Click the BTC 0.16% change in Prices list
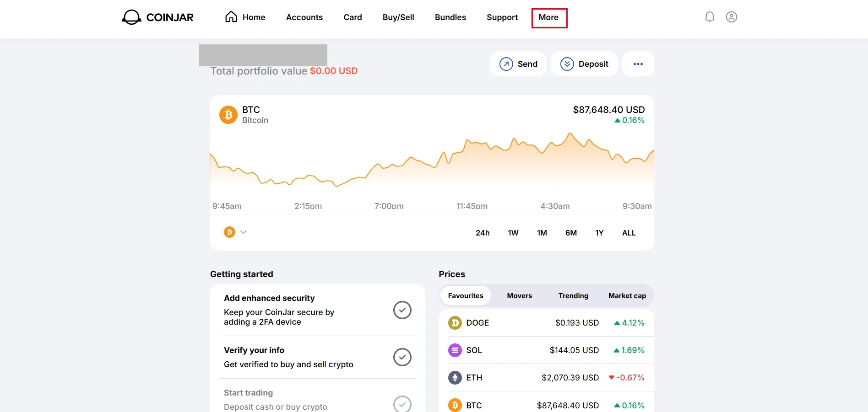 (x=629, y=406)
